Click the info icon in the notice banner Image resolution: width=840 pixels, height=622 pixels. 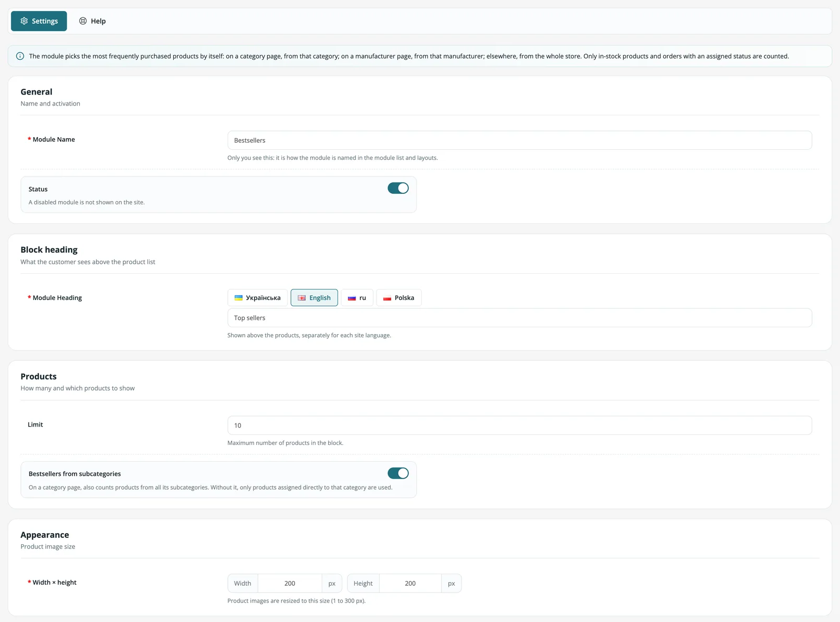pyautogui.click(x=20, y=56)
